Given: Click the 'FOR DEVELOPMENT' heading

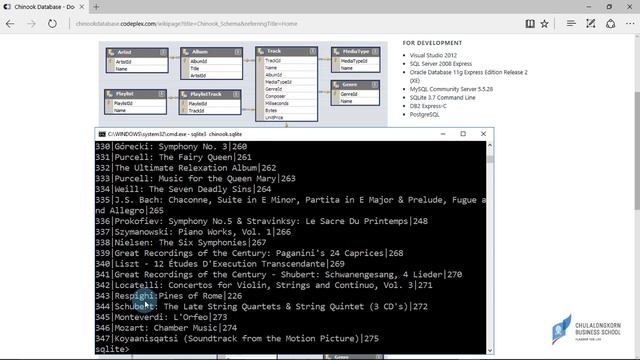Looking at the screenshot, I should click(432, 43).
